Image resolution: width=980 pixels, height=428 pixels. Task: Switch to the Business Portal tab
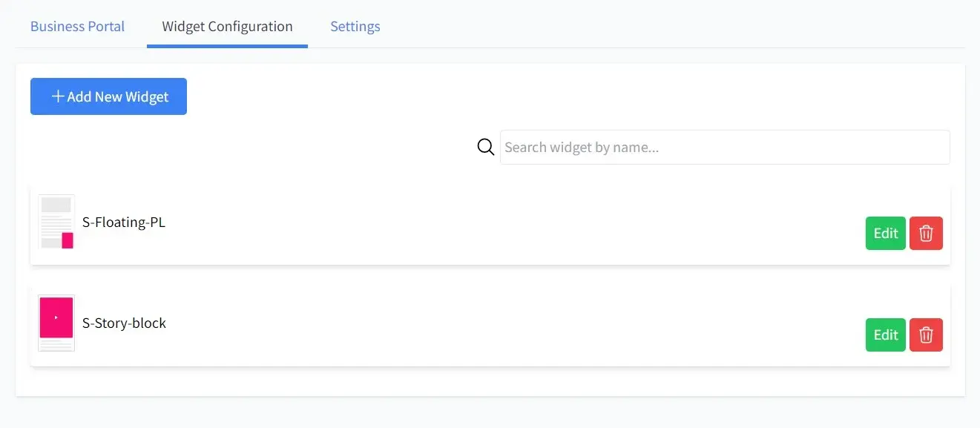click(x=77, y=26)
